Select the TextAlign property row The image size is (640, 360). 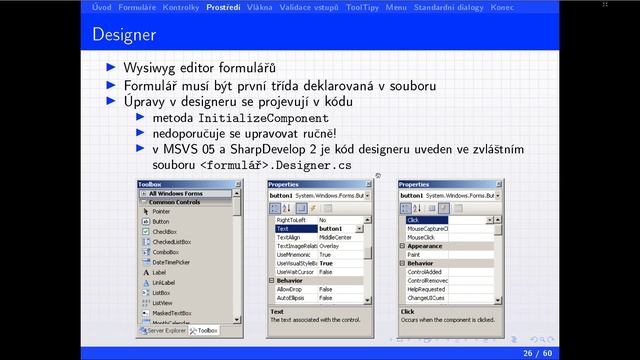pos(319,237)
